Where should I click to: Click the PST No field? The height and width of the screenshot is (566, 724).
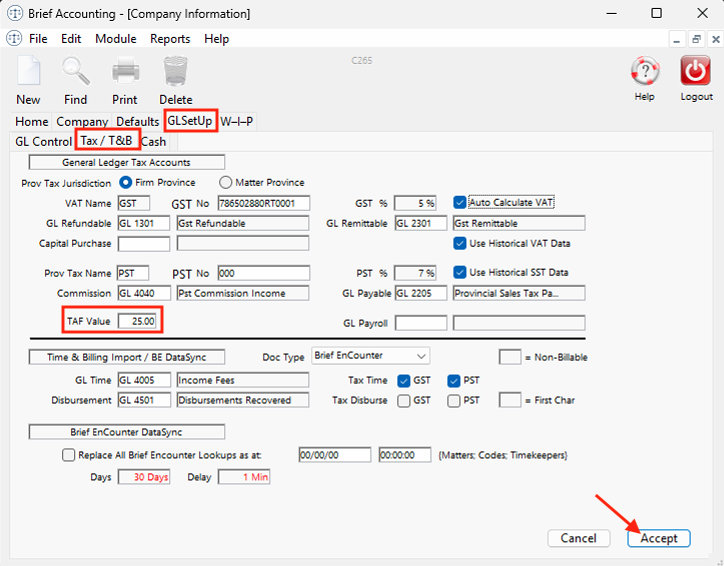coord(264,273)
